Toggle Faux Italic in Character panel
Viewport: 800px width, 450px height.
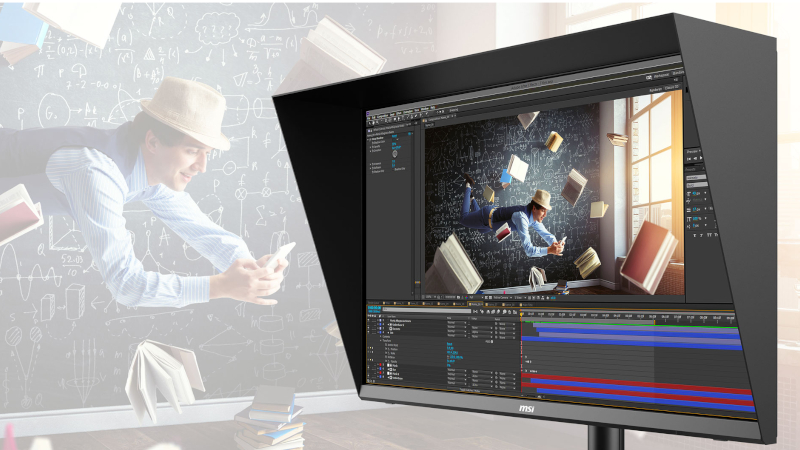702,235
